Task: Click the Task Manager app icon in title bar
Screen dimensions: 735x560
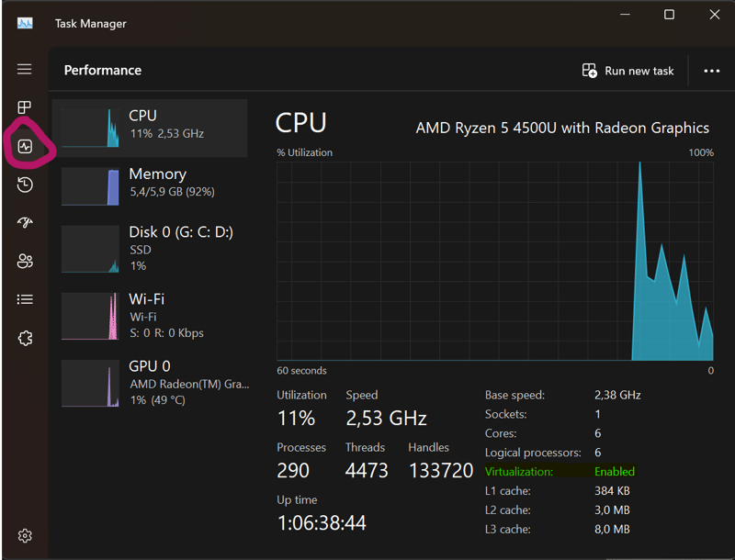Action: pyautogui.click(x=25, y=23)
